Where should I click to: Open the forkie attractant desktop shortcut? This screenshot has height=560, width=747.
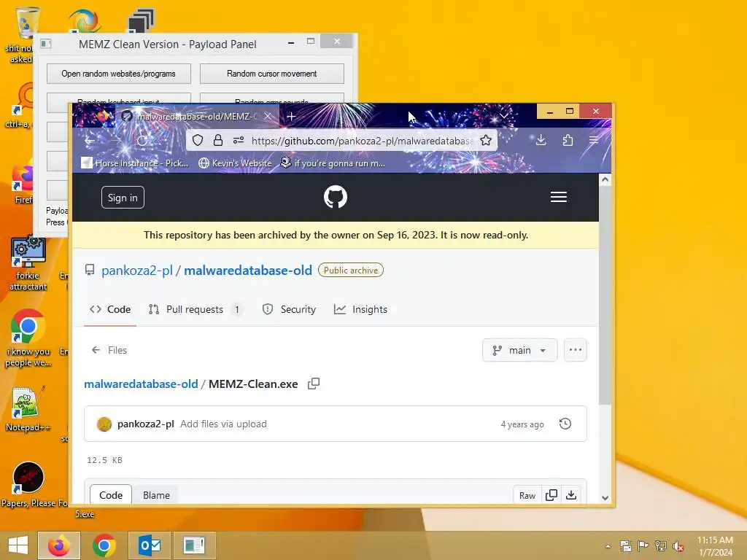point(28,262)
